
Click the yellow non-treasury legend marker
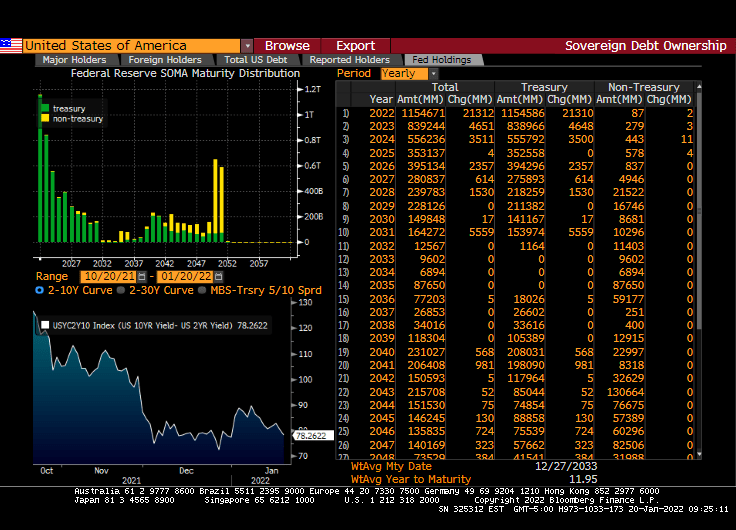point(45,119)
